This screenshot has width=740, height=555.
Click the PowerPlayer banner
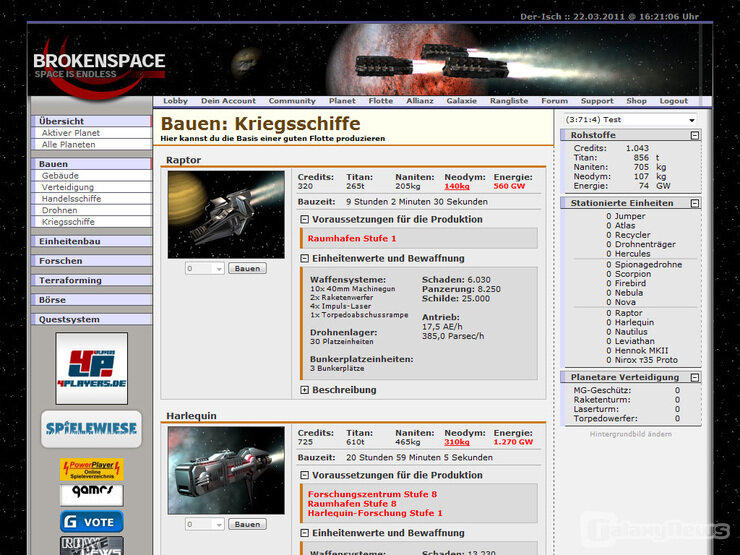click(x=92, y=469)
